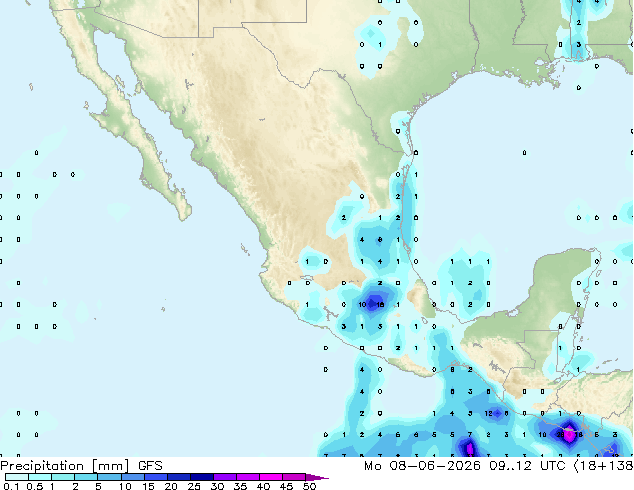Click the 40–45 mm bright magenta legend swatch
The width and height of the screenshot is (634, 490).
pos(271,477)
